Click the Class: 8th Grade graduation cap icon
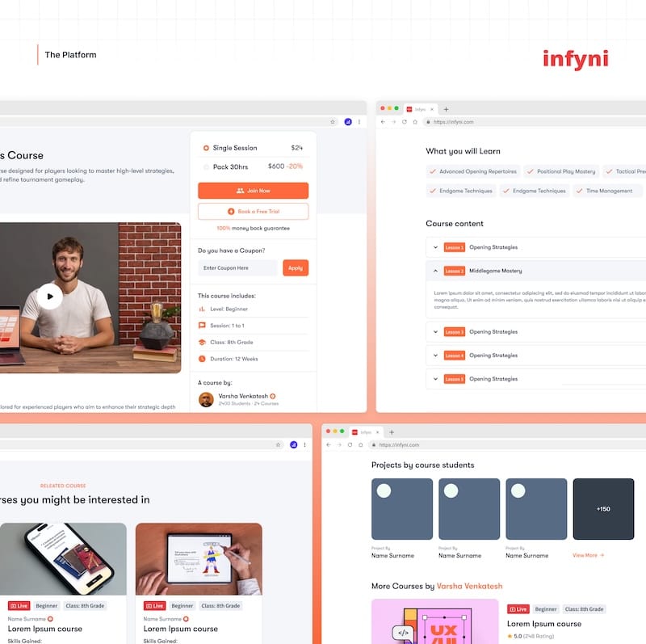This screenshot has height=644, width=646. pos(202,343)
